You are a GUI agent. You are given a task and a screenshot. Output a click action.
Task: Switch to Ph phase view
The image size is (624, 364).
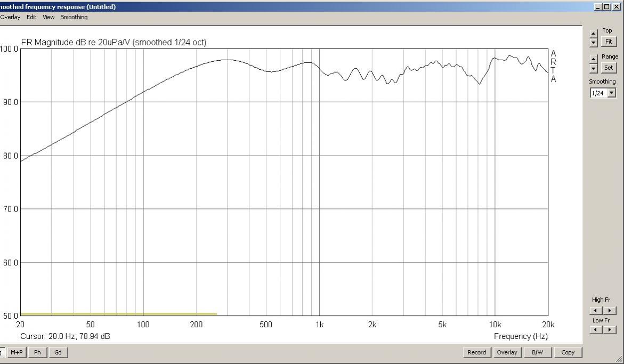37,352
